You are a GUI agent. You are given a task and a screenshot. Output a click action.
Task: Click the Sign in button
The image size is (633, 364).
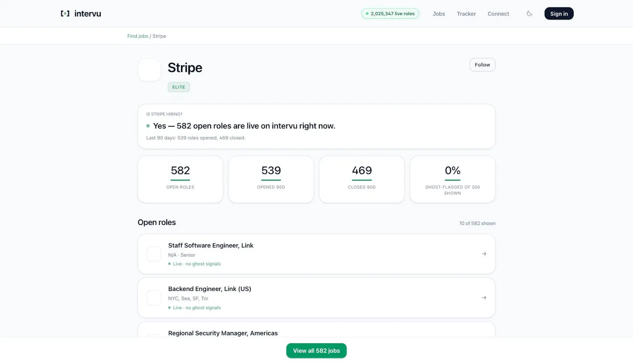point(559,13)
